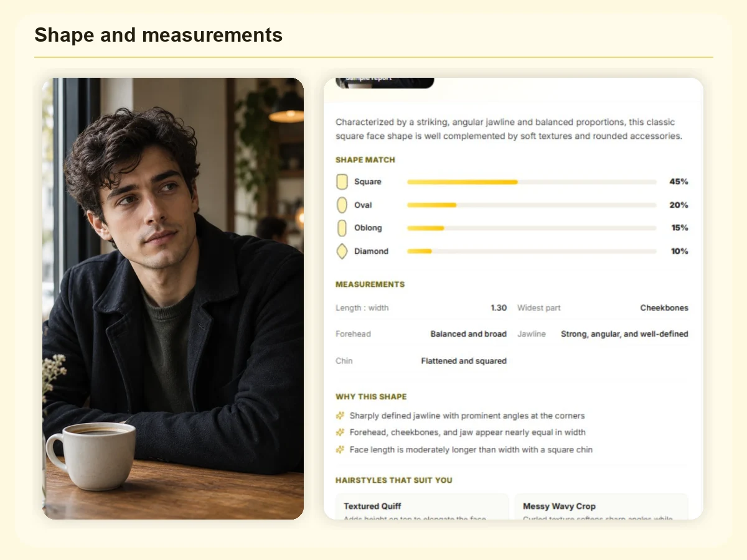Click the Diamond face shape icon
This screenshot has width=747, height=560.
(342, 251)
